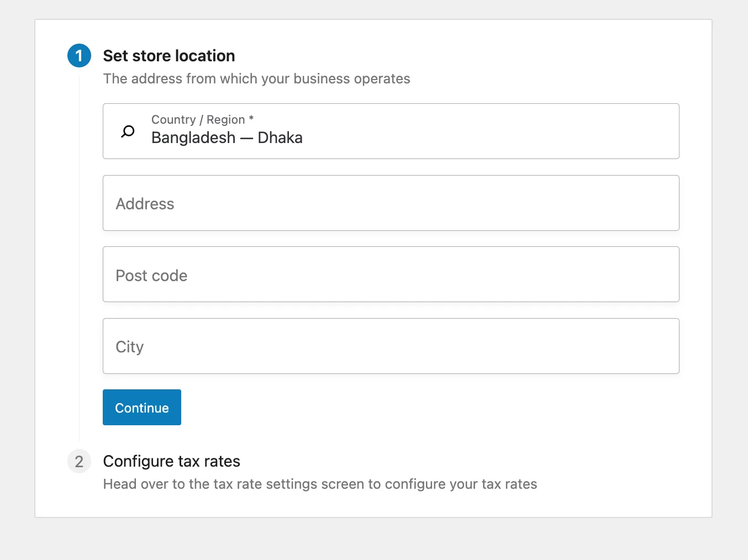Focus the Post code input field
Viewport: 748px width, 560px height.
click(391, 274)
